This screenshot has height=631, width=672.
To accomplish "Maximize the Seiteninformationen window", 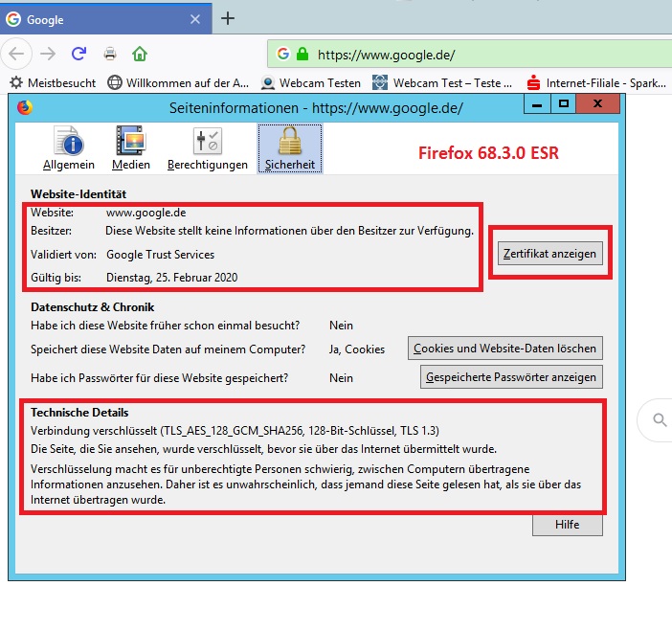I will point(564,104).
